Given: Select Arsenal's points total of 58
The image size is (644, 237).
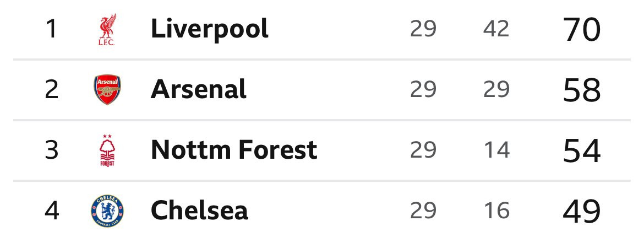Looking at the screenshot, I should click(581, 90).
